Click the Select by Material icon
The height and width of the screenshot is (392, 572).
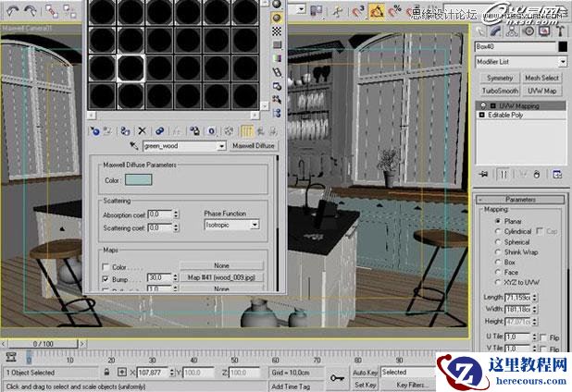tap(277, 99)
